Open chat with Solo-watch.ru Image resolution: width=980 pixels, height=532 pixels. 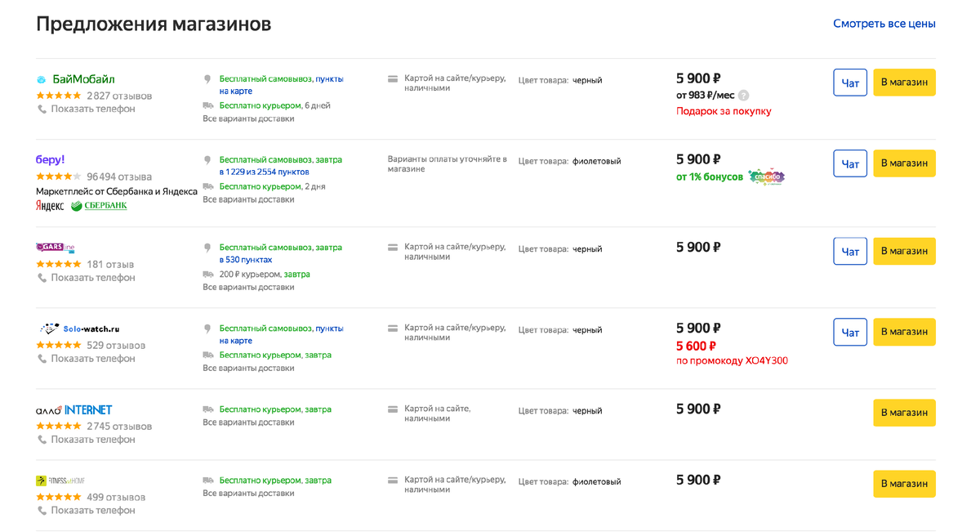850,332
